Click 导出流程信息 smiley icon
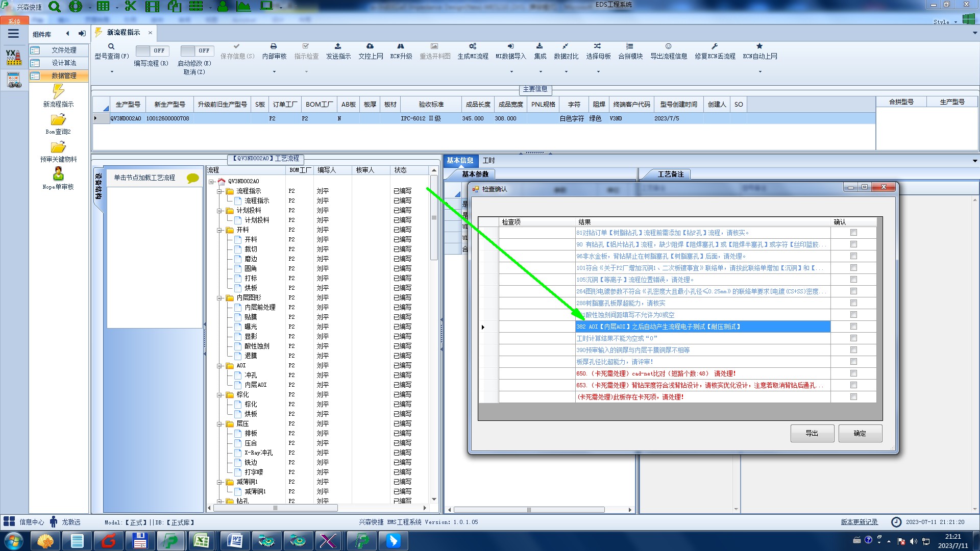Screen dimensions: 980x551 tap(668, 46)
